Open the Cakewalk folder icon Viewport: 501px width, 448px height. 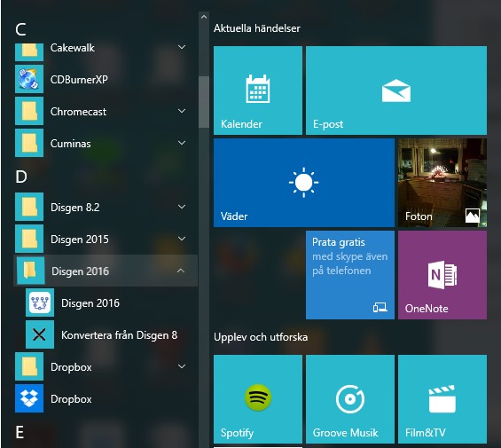point(29,51)
